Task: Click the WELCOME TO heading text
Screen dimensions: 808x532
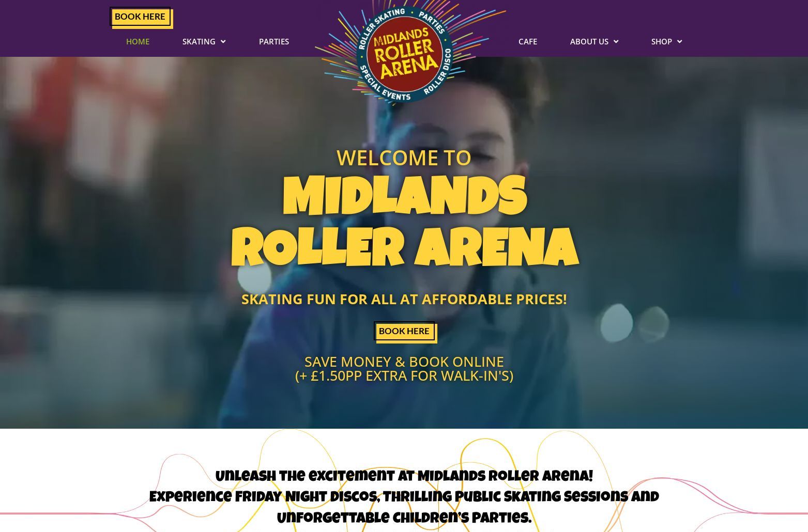Action: (404, 158)
